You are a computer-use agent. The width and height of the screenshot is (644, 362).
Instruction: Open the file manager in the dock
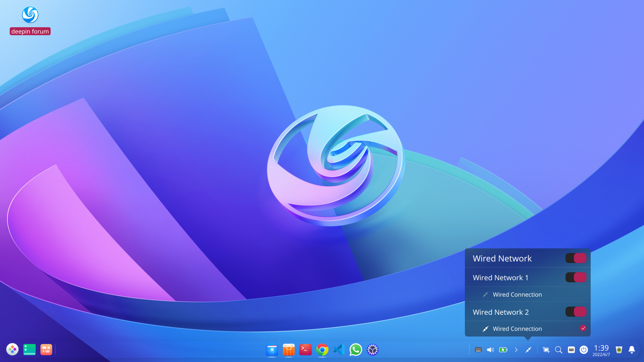tap(272, 350)
